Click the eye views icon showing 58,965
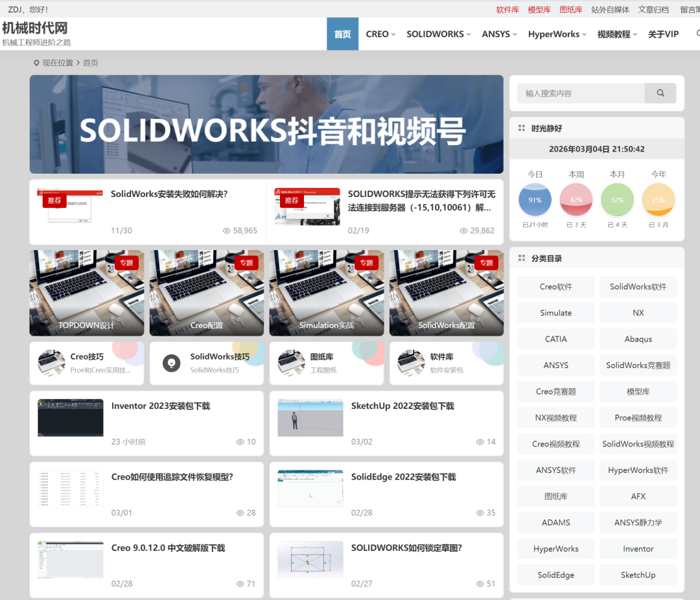Screen dimensions: 700x600 pyautogui.click(x=226, y=231)
